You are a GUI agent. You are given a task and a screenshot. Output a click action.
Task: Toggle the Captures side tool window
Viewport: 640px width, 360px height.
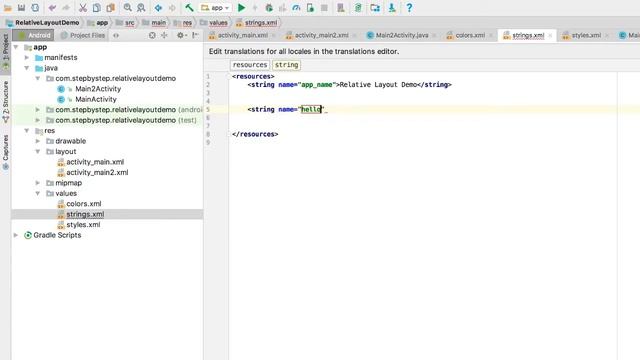(x=5, y=152)
